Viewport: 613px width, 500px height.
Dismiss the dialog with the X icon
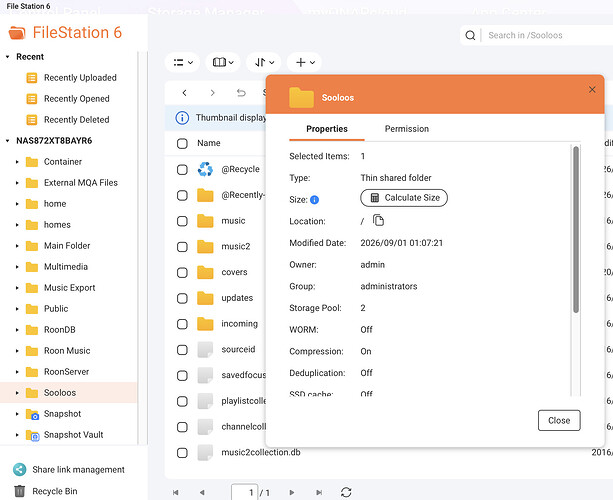[x=592, y=90]
